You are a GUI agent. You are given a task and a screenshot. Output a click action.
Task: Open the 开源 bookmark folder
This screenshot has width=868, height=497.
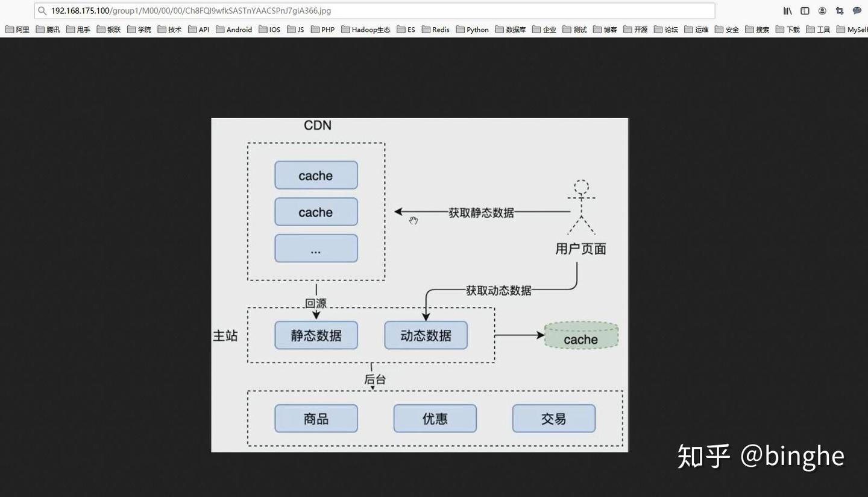coord(635,30)
